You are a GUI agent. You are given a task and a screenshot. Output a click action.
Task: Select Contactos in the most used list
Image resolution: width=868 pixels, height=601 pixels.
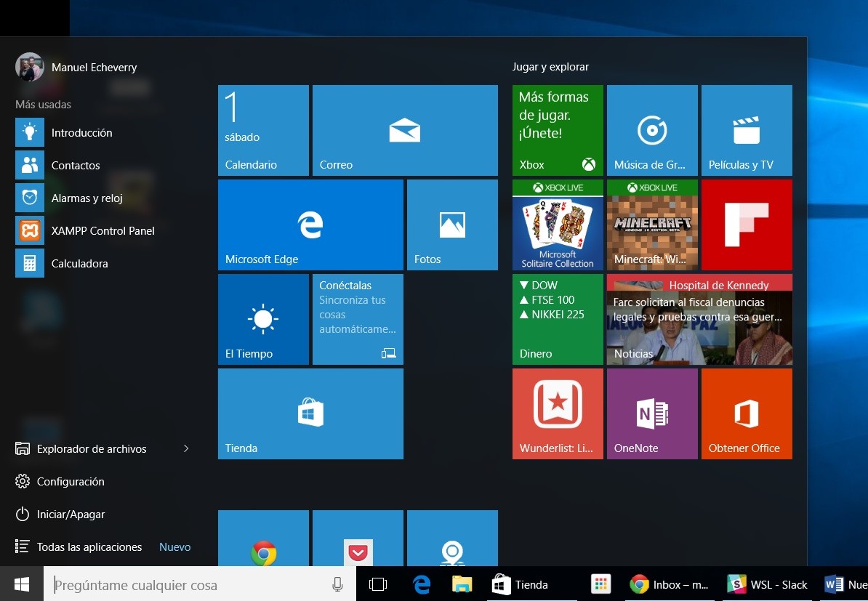point(74,165)
